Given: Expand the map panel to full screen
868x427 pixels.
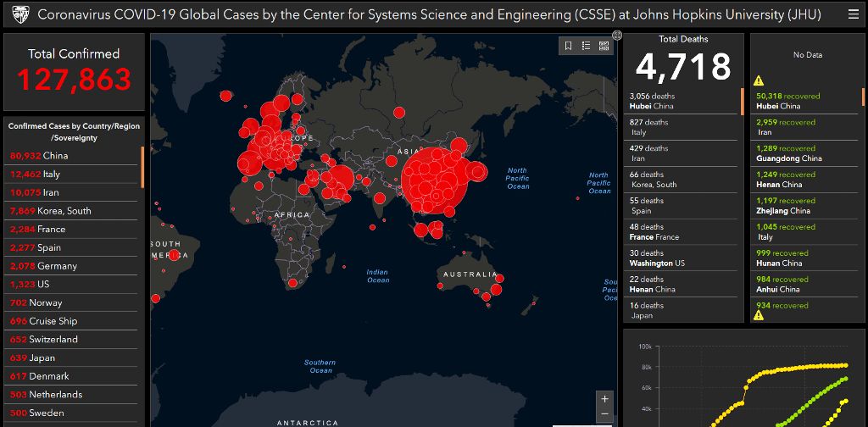Looking at the screenshot, I should [x=617, y=36].
